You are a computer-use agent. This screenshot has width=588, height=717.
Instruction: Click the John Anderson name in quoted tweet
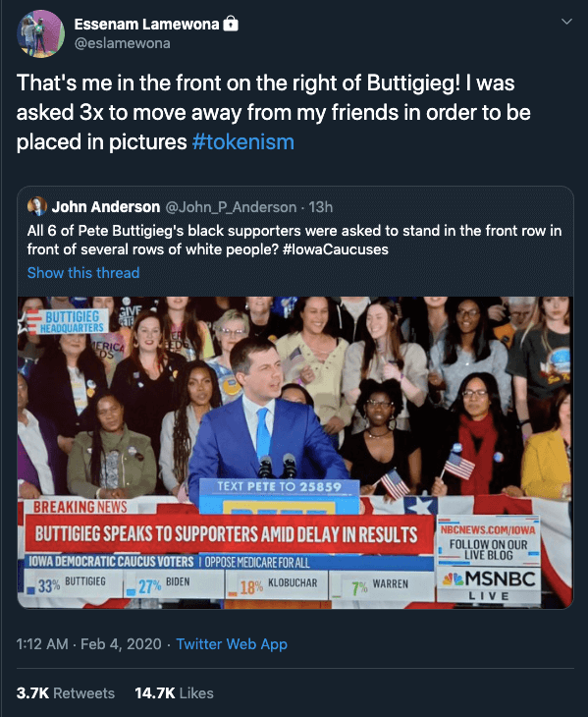coord(106,207)
